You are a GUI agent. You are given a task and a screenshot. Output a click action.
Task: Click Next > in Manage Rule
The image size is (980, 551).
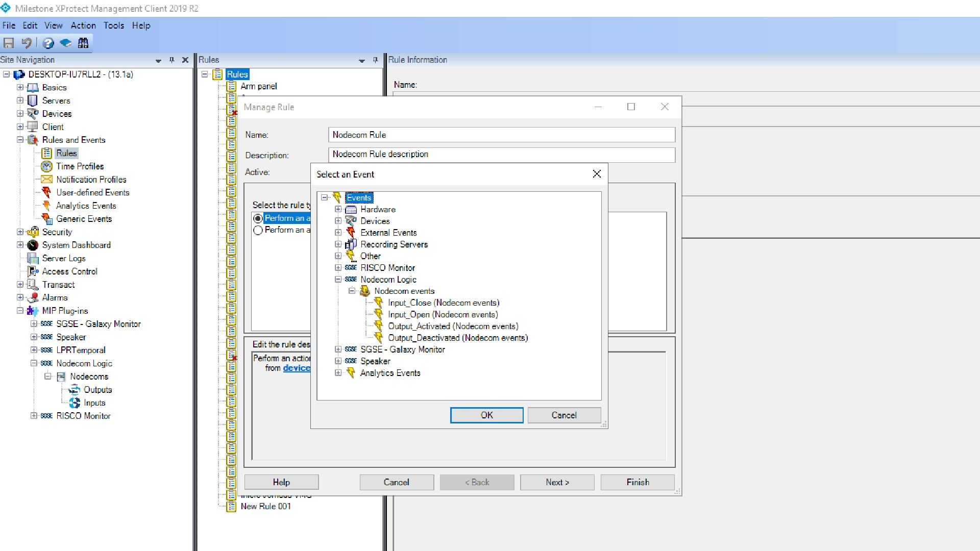coord(557,483)
